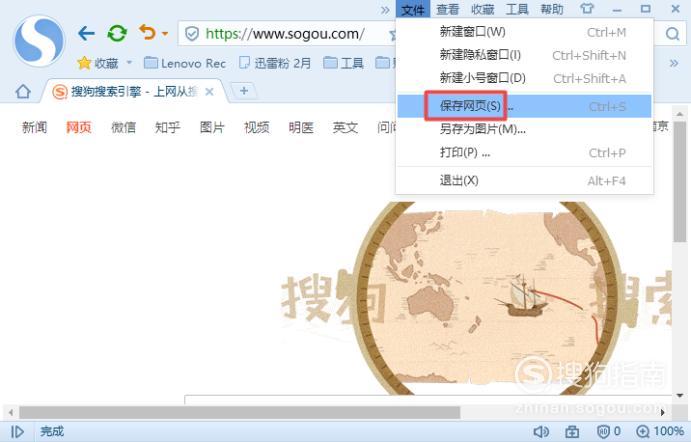Expand the menu bar overflow chevron
This screenshot has height=442, width=691.
(x=386, y=9)
